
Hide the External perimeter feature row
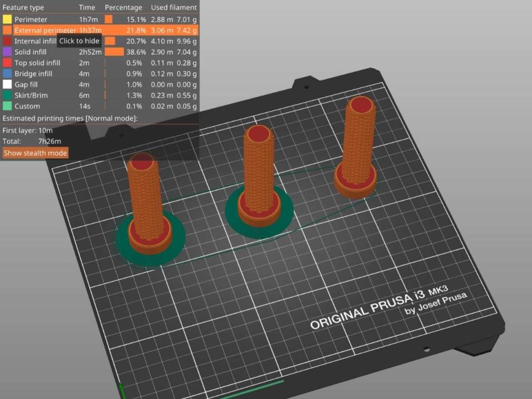(44, 30)
